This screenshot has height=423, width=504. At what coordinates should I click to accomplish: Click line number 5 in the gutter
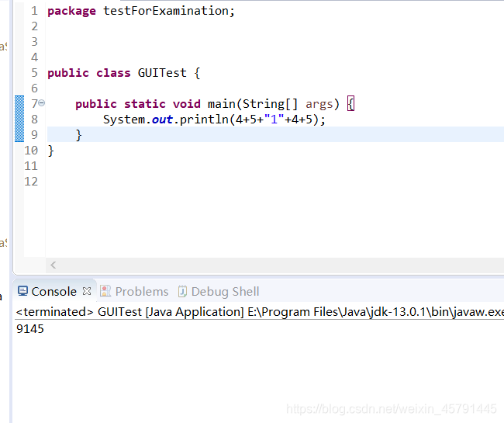pyautogui.click(x=34, y=73)
